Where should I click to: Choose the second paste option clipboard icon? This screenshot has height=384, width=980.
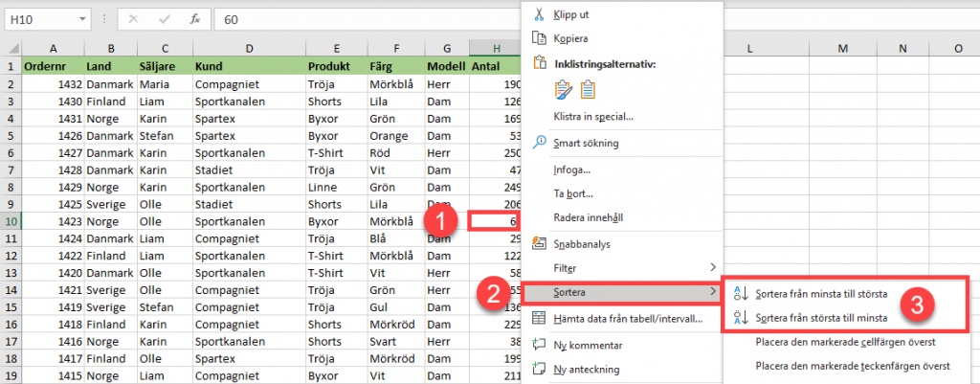coord(588,90)
